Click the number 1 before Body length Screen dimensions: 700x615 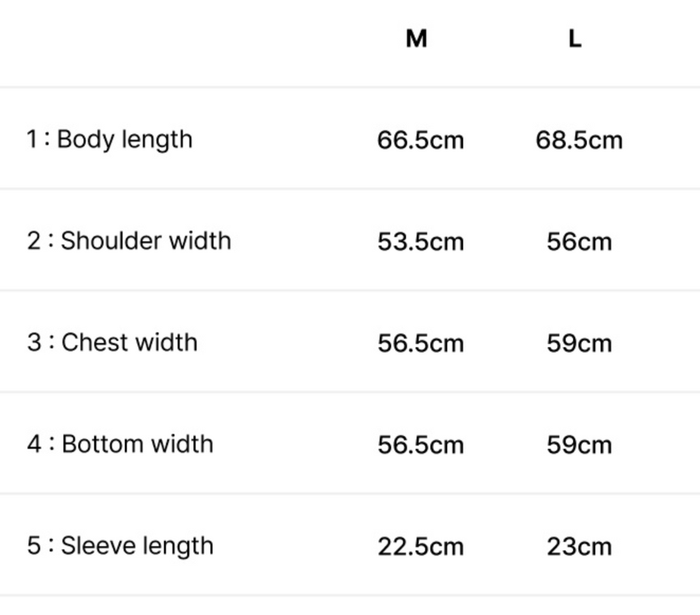[32, 139]
